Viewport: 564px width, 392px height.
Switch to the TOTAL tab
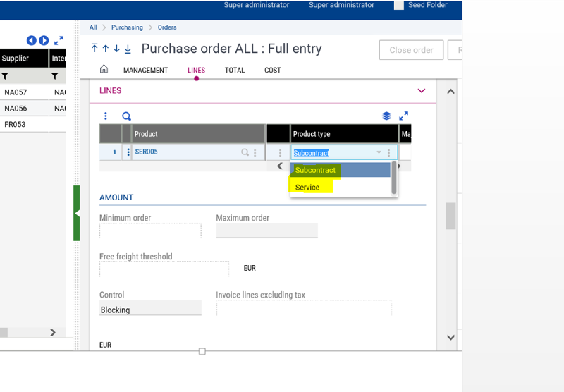(x=235, y=71)
